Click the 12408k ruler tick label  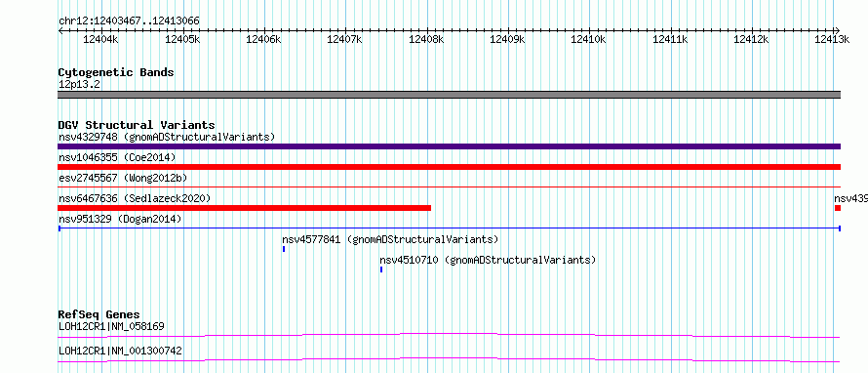[x=426, y=39]
